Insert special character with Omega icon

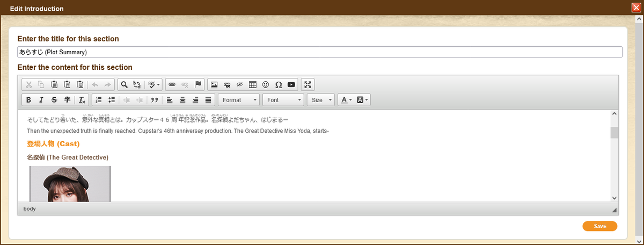pyautogui.click(x=279, y=84)
